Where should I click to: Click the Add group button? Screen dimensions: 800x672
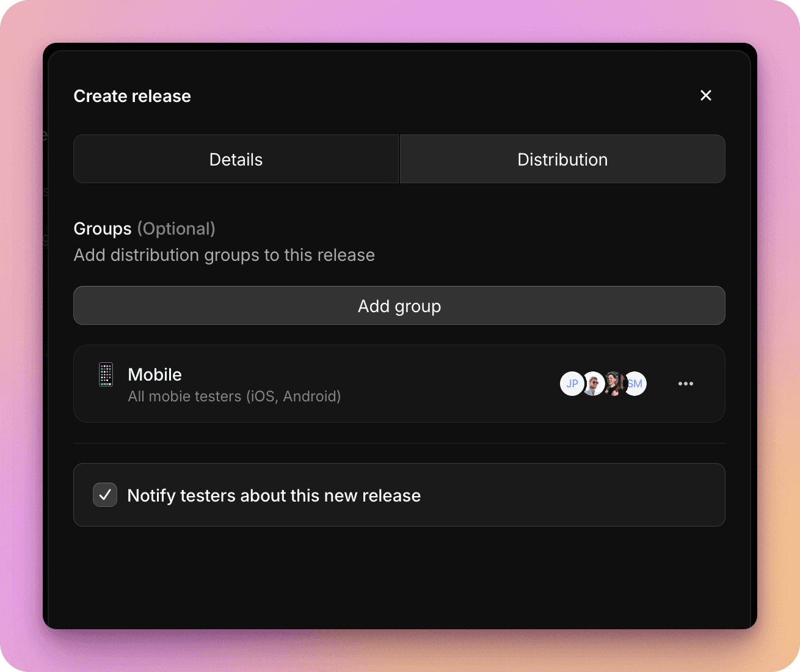coord(399,305)
